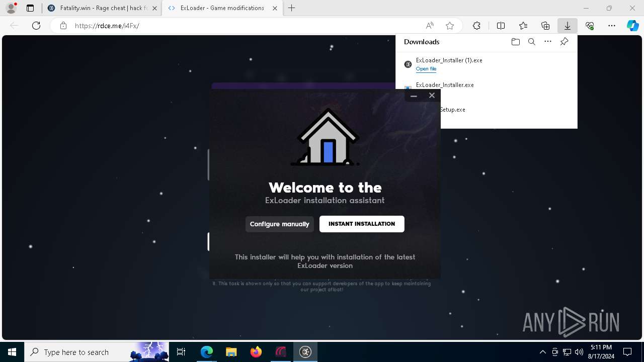The height and width of the screenshot is (362, 644).
Task: Open volume control in tray
Action: [x=579, y=352]
